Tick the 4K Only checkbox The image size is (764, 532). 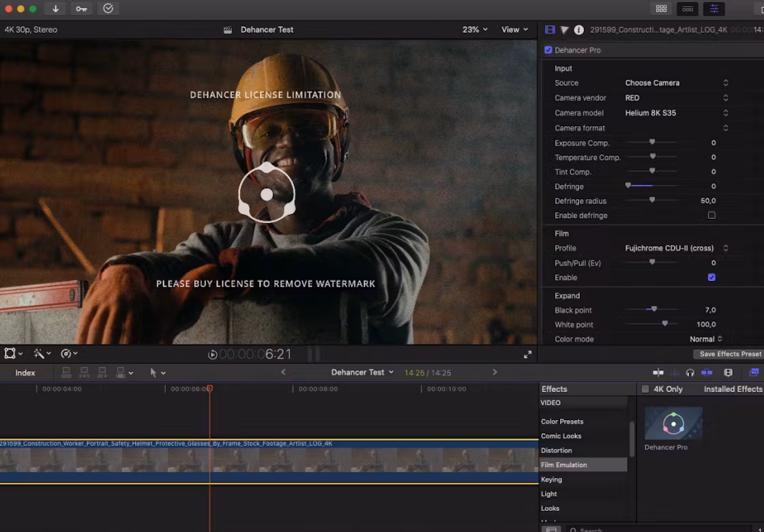[645, 389]
